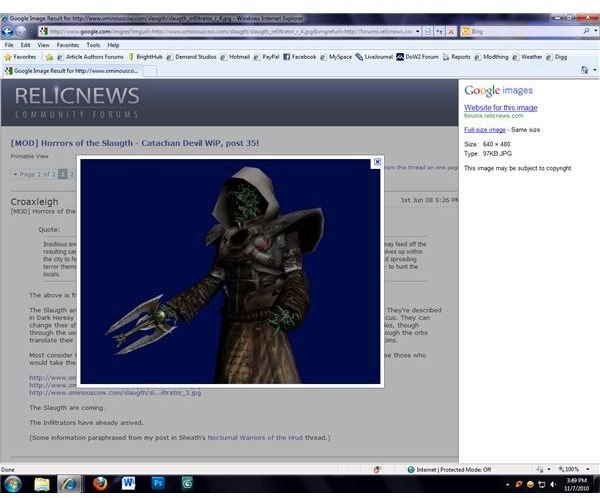This screenshot has height=498, width=600.
Task: Open the MySpace favorite
Action: tap(336, 57)
